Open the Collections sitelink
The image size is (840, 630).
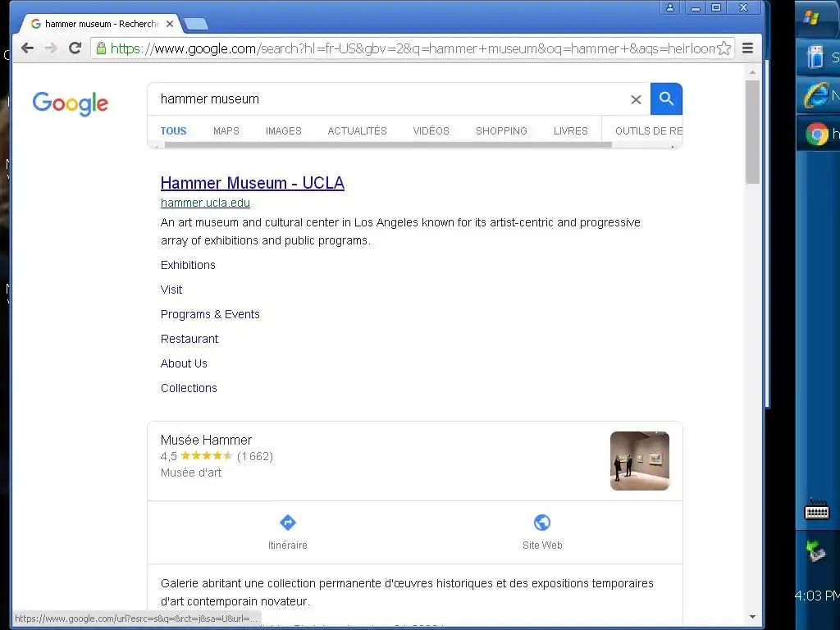(189, 388)
